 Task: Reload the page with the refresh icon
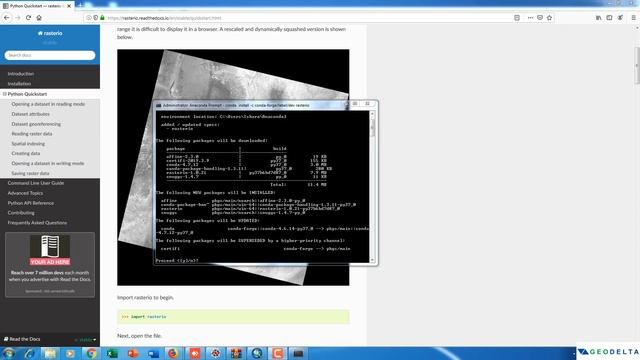click(28, 18)
